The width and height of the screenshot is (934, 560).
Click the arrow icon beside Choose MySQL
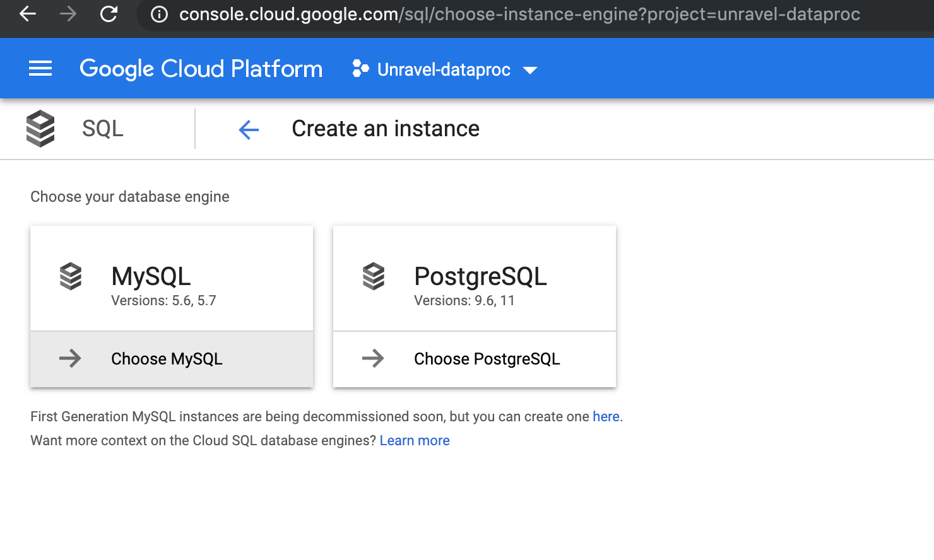coord(70,358)
